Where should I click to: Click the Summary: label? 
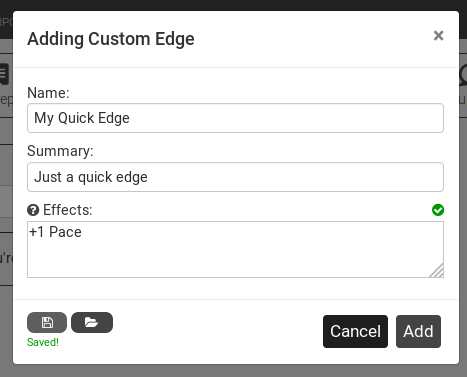pos(60,151)
